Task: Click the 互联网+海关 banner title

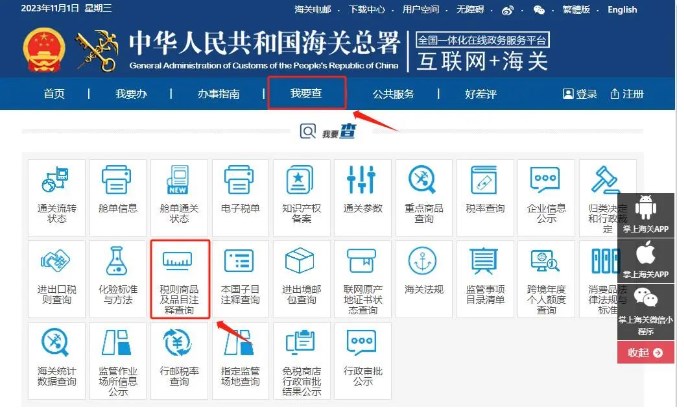Action: (x=482, y=61)
